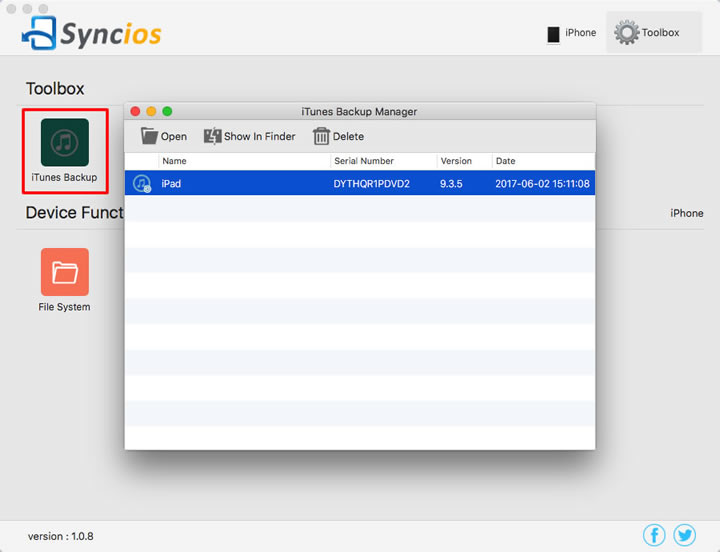Maximize the iTunes Backup Manager window
Image resolution: width=720 pixels, height=552 pixels.
click(x=167, y=111)
